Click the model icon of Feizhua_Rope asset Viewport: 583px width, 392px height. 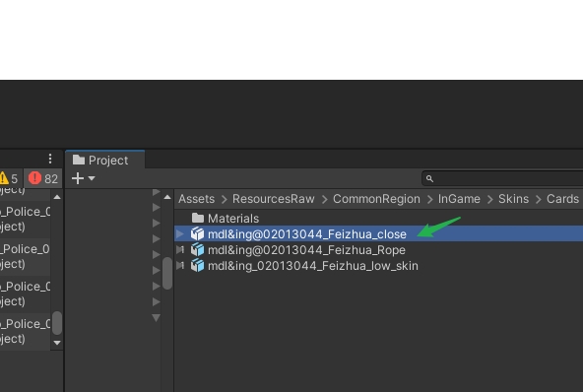[197, 249]
